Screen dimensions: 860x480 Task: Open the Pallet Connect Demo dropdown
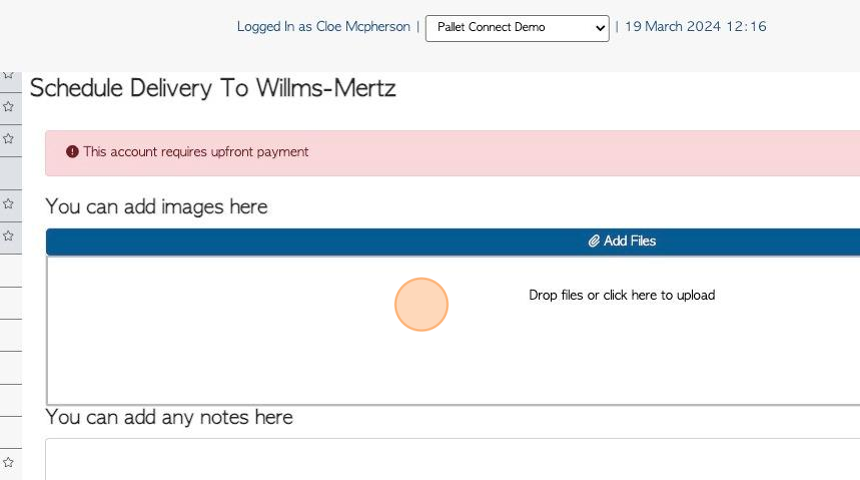tap(517, 28)
